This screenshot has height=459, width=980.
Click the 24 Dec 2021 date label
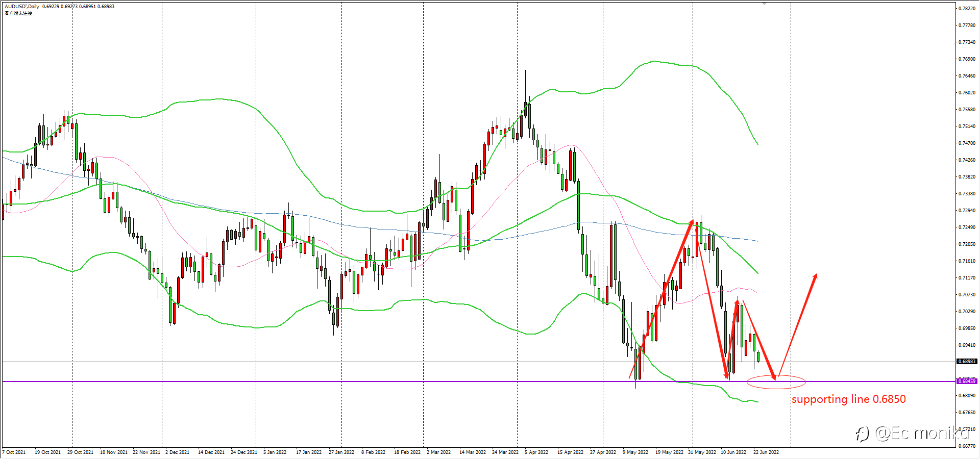(244, 452)
